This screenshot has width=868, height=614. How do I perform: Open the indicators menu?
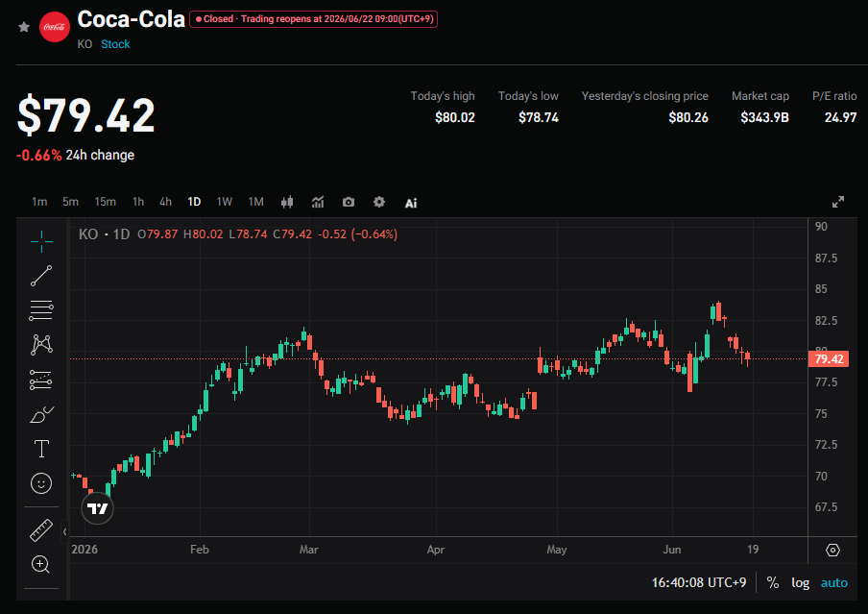click(x=318, y=203)
